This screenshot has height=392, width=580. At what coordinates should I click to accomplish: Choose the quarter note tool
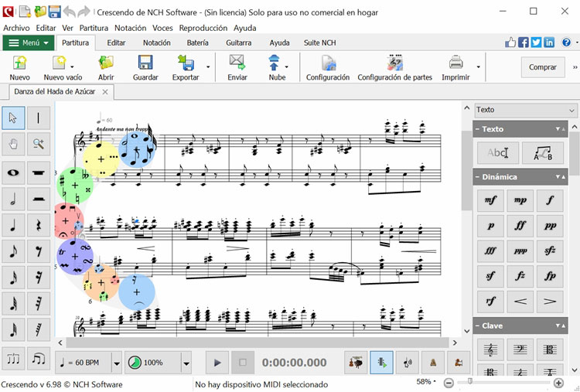(x=13, y=225)
